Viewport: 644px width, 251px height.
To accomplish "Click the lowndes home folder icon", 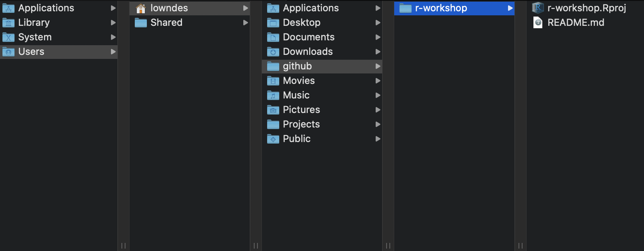I will point(141,8).
